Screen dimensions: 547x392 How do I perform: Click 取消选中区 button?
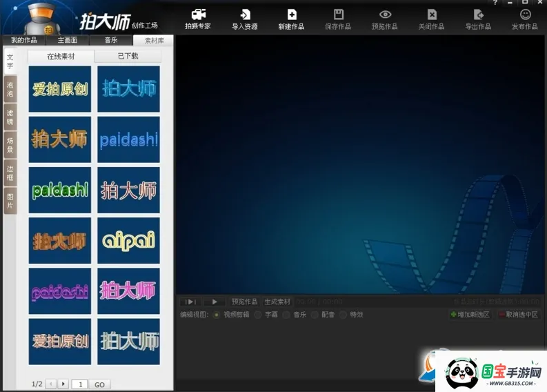click(x=519, y=315)
